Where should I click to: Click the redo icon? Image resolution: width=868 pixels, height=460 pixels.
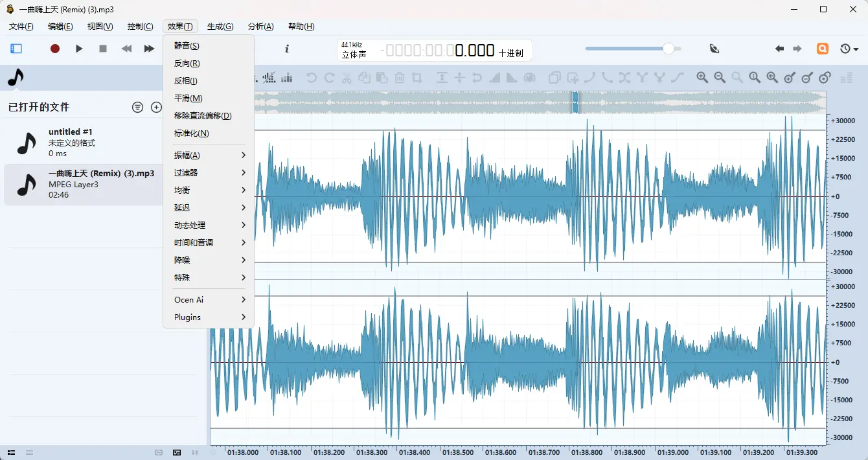click(329, 78)
